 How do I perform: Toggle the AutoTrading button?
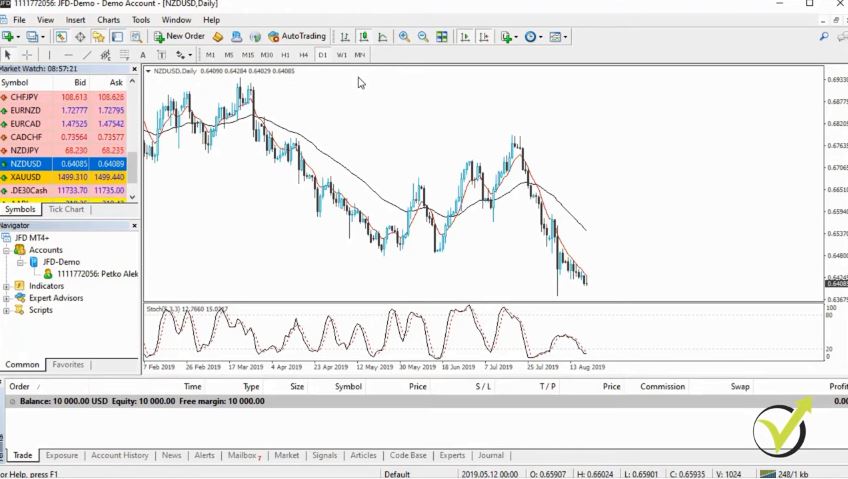(x=297, y=37)
